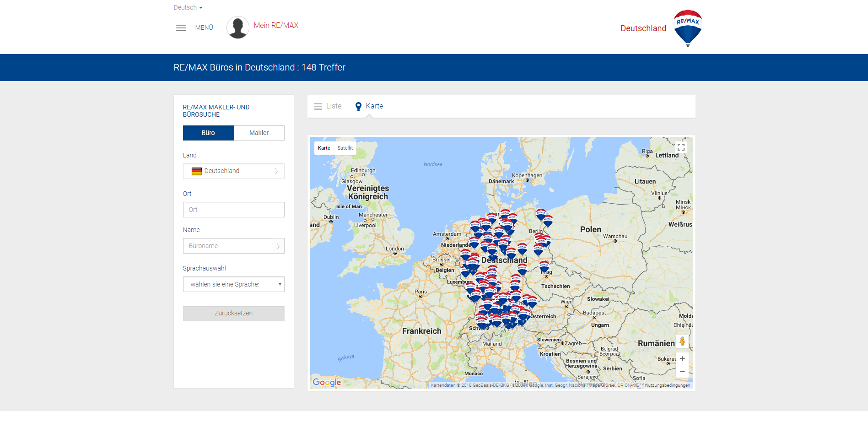Viewport: 868px width, 433px height.
Task: Open the hamburger menu icon
Action: [181, 28]
